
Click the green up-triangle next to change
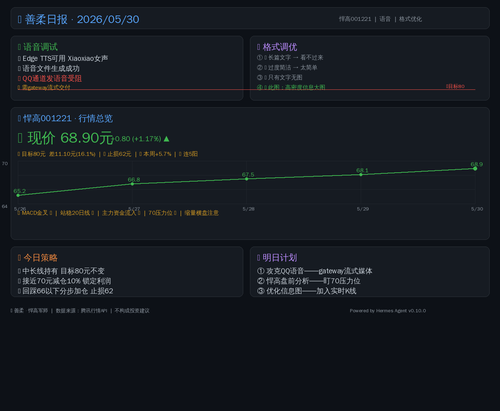(166, 139)
